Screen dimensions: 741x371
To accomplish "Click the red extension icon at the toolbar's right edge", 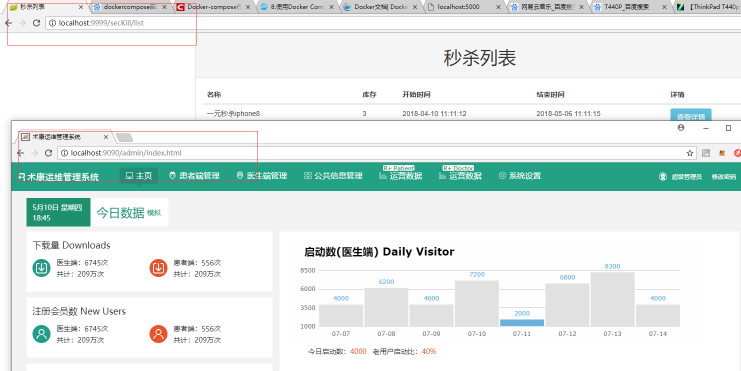I will (x=737, y=153).
